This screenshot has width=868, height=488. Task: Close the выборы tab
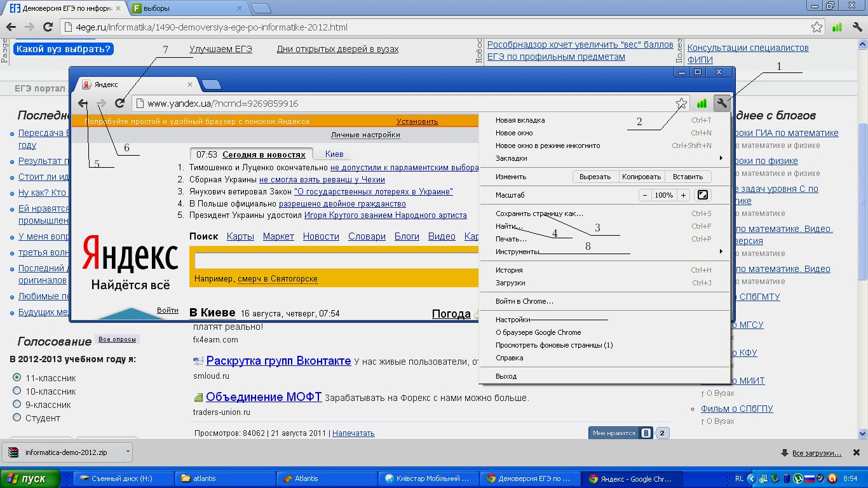240,8
